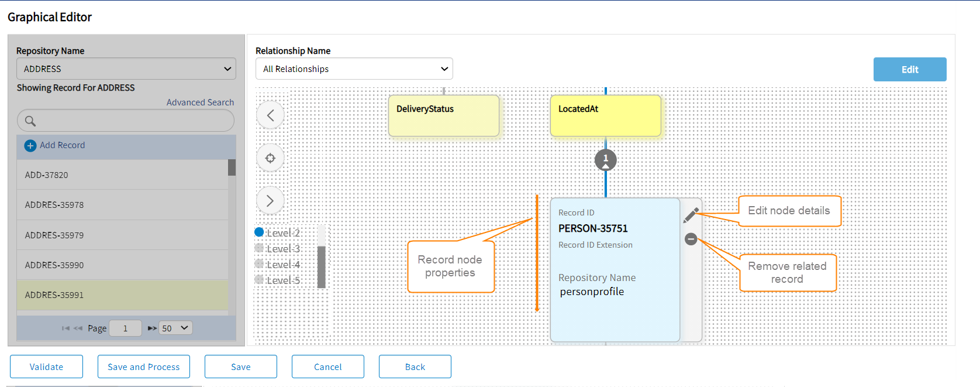Click the pencil edit node details icon
980x387 pixels.
[691, 215]
